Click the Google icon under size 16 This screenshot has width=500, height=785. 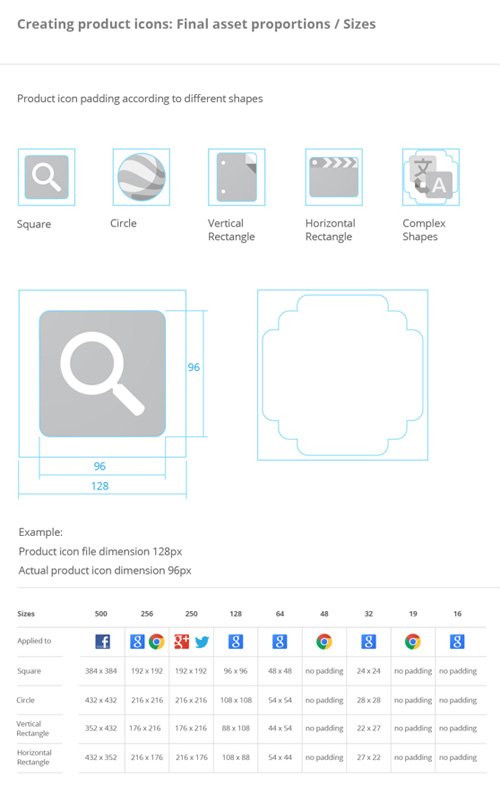[x=457, y=641]
